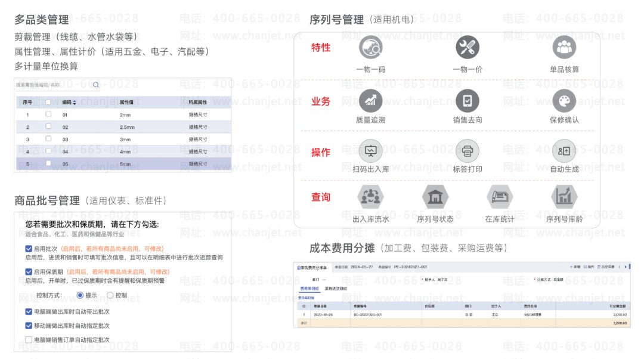Screen dimensions: 644x359
Task: Switch to the 采购进货明细 tab
Action: 336,289
